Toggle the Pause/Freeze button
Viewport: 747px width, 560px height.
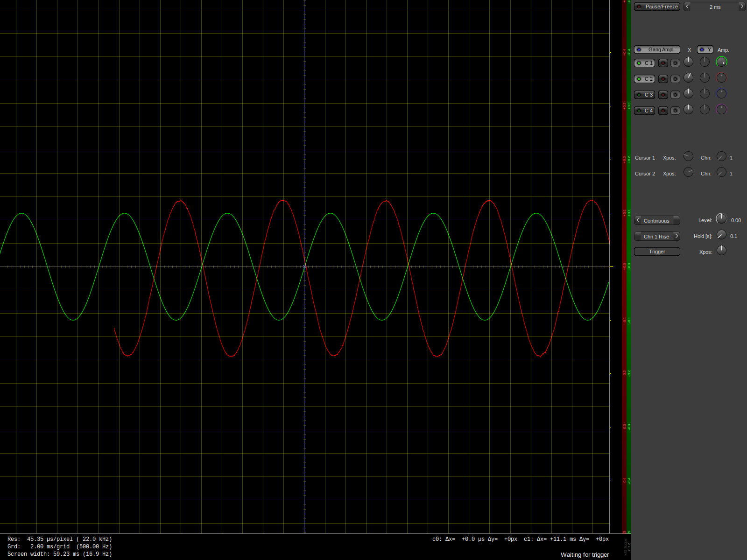(x=657, y=7)
